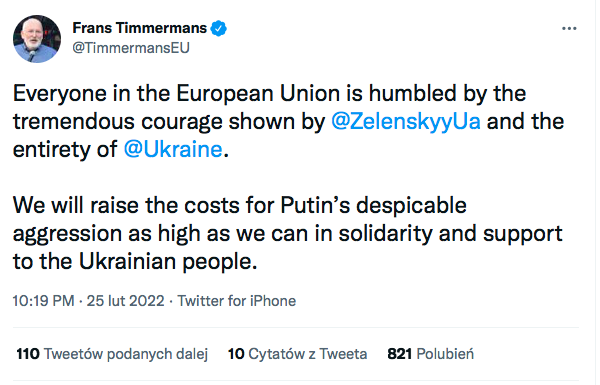This screenshot has width=600, height=385.
Task: Open the @TimmermansEU handle
Action: pyautogui.click(x=131, y=48)
